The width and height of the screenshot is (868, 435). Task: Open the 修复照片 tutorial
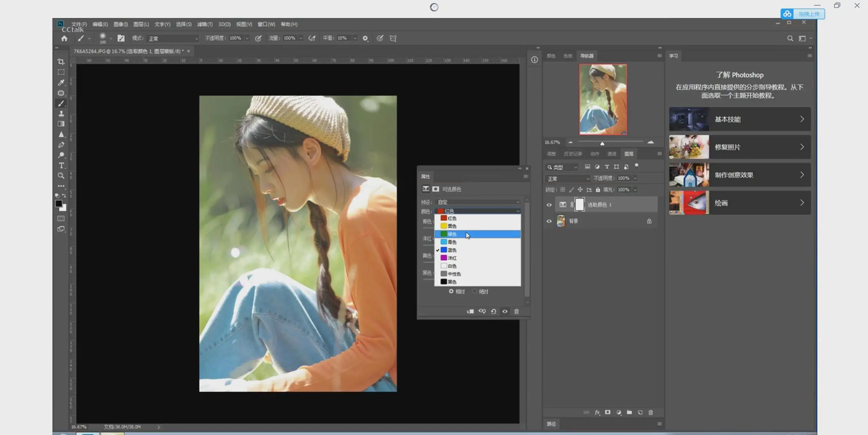(740, 147)
